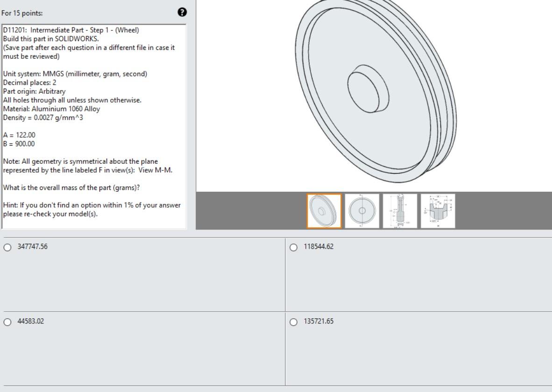Open the help question mark icon
This screenshot has width=552, height=392.
(x=182, y=12)
